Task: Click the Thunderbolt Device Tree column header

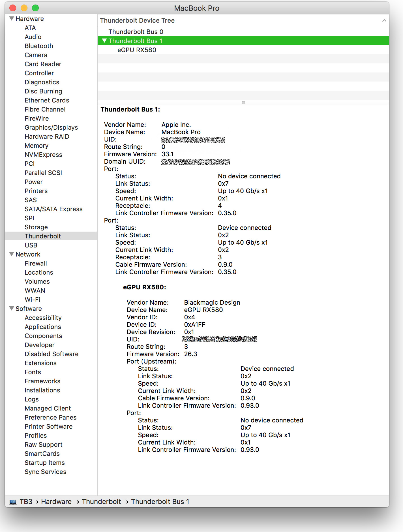Action: point(243,20)
